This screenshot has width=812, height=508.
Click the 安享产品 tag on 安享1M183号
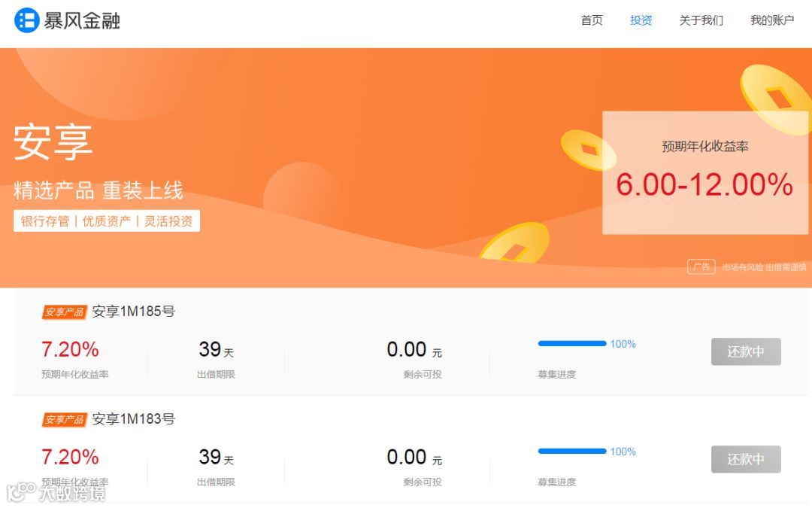tap(64, 420)
